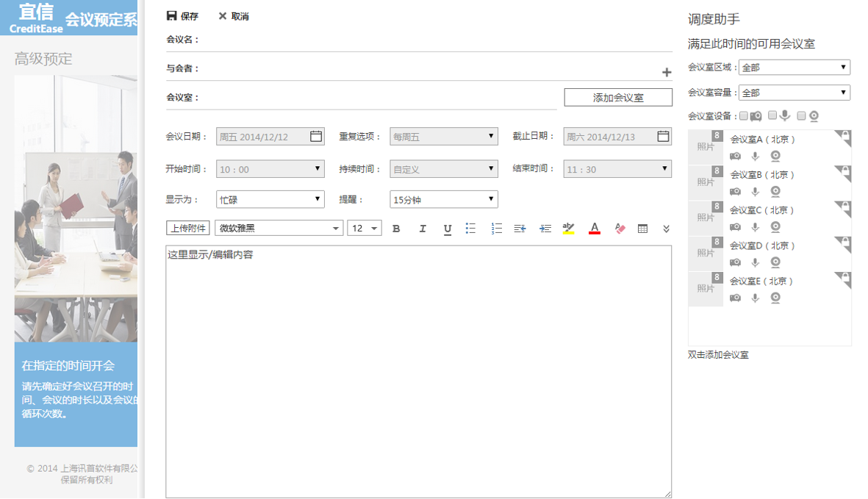868x499 pixels.
Task: Open the 结束时间 11:30 dropdown
Action: coord(617,169)
